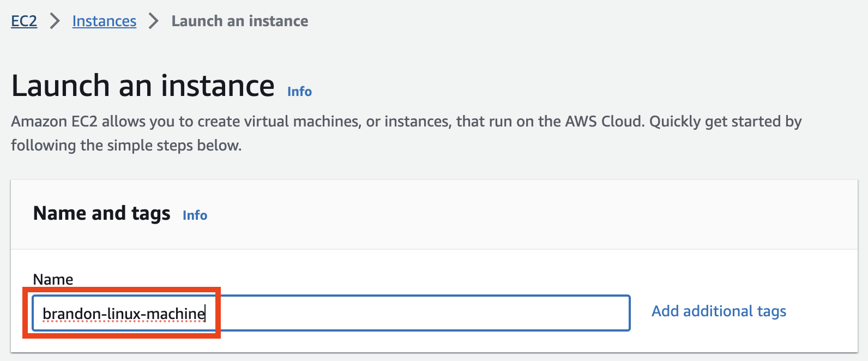The width and height of the screenshot is (868, 361).
Task: Click the large 'Launch an instance' heading
Action: coord(143,86)
